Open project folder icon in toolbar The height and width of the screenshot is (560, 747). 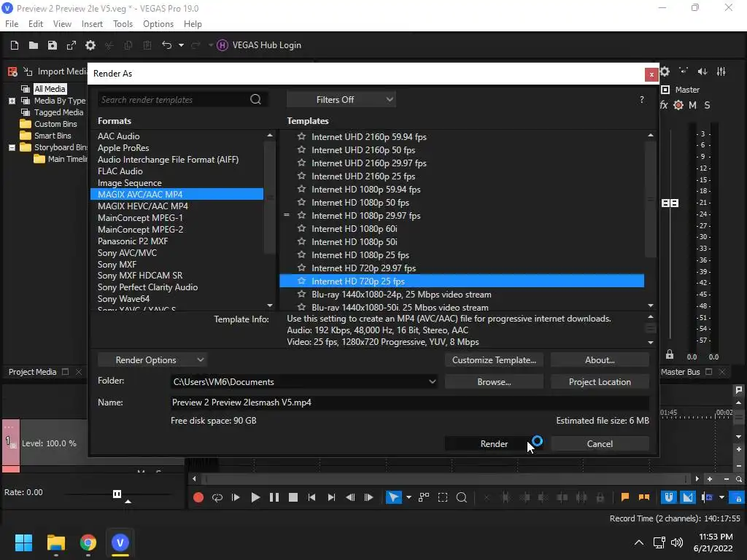tap(34, 45)
